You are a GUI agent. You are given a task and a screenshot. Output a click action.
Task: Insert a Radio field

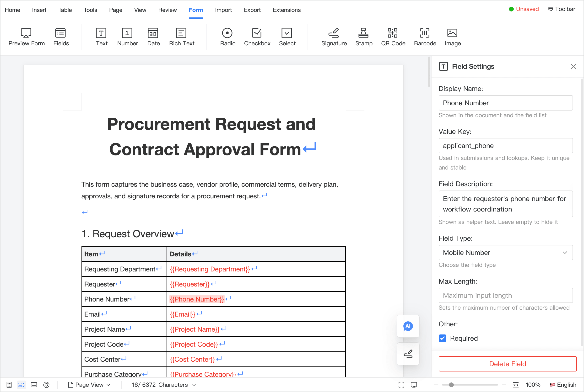pos(227,37)
